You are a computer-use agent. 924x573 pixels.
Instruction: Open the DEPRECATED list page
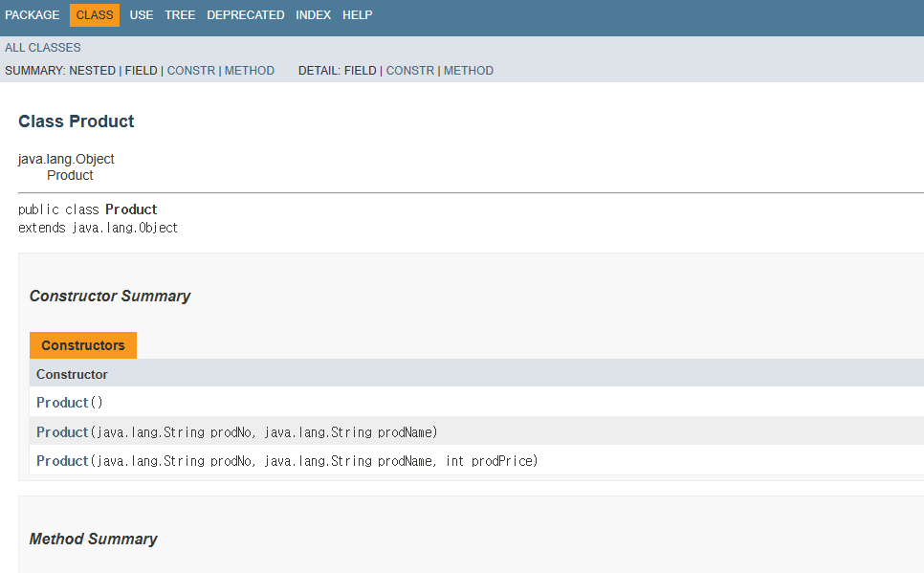246,15
